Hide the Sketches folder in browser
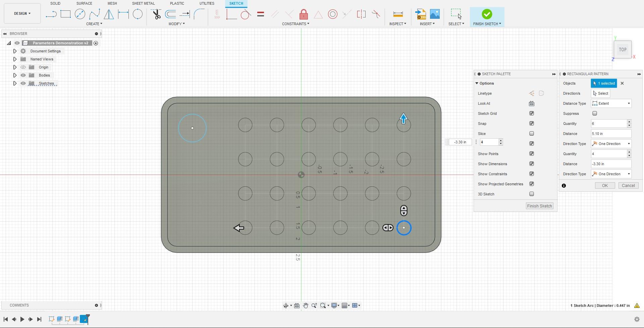This screenshot has width=644, height=328. pyautogui.click(x=23, y=83)
